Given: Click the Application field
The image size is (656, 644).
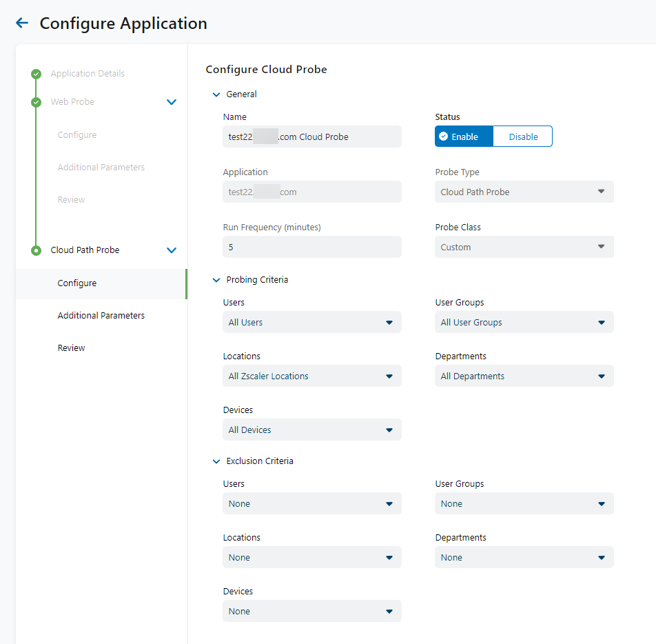Looking at the screenshot, I should click(312, 192).
